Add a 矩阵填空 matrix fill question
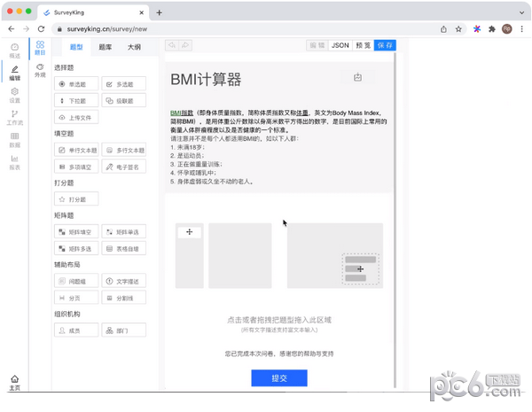This screenshot has width=532, height=412. pos(76,231)
